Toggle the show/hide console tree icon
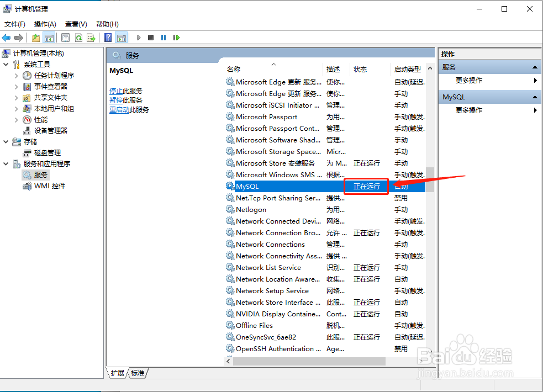 [49, 38]
